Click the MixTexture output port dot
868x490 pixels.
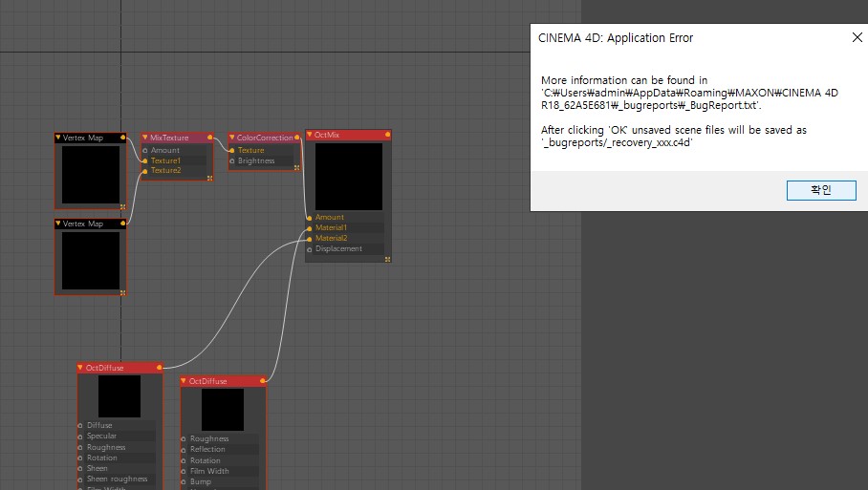point(209,138)
